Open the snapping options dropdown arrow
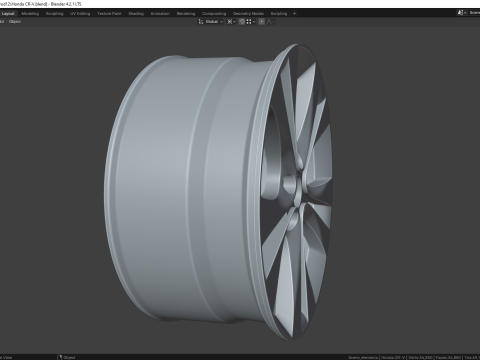Viewport: 480px width, 360px height. click(x=254, y=22)
